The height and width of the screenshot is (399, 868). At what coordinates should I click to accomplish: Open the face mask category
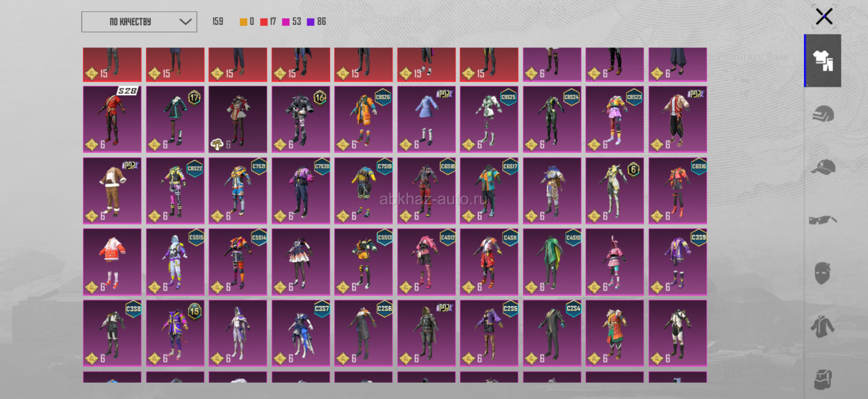click(823, 273)
